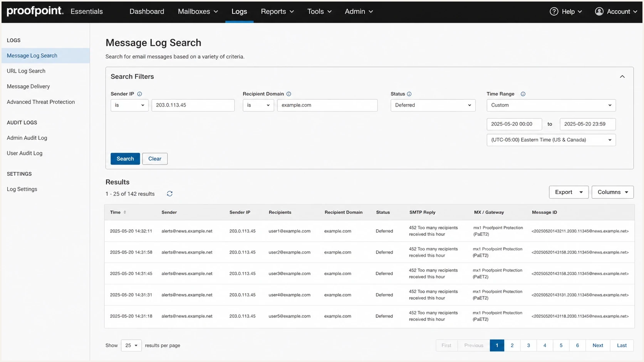The height and width of the screenshot is (362, 644).
Task: Click the MX / Gateway column header
Action: [x=489, y=212]
